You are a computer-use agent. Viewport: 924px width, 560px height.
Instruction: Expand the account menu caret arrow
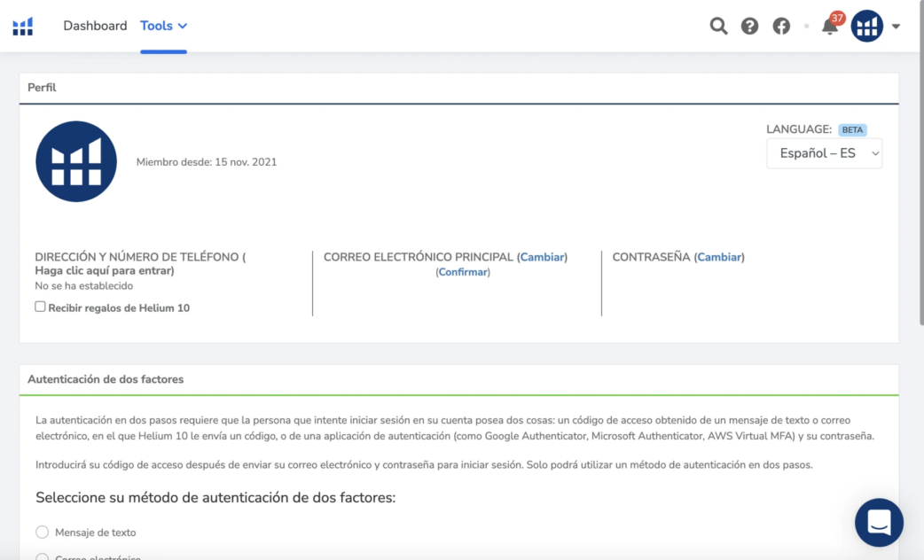[x=895, y=26]
